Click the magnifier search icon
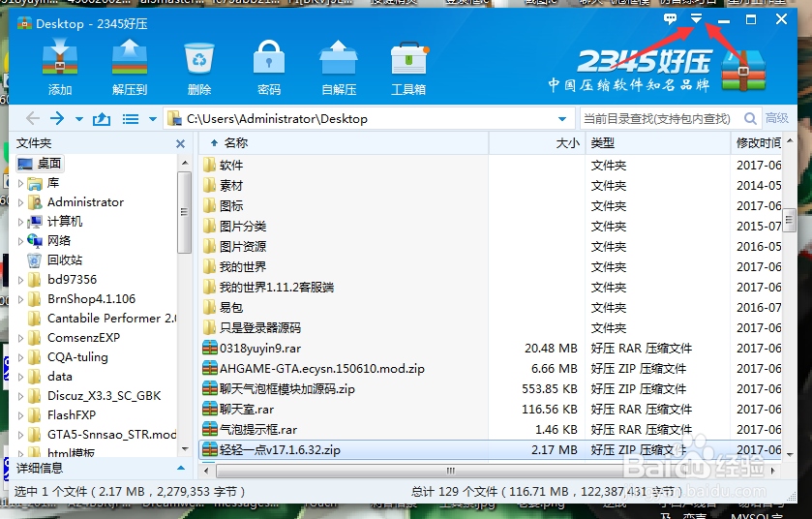The width and height of the screenshot is (812, 519). pos(750,118)
